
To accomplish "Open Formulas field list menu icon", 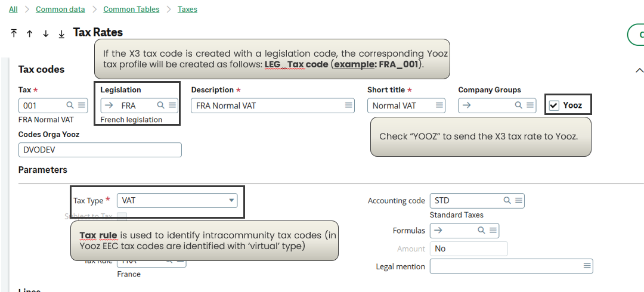I will tap(493, 230).
